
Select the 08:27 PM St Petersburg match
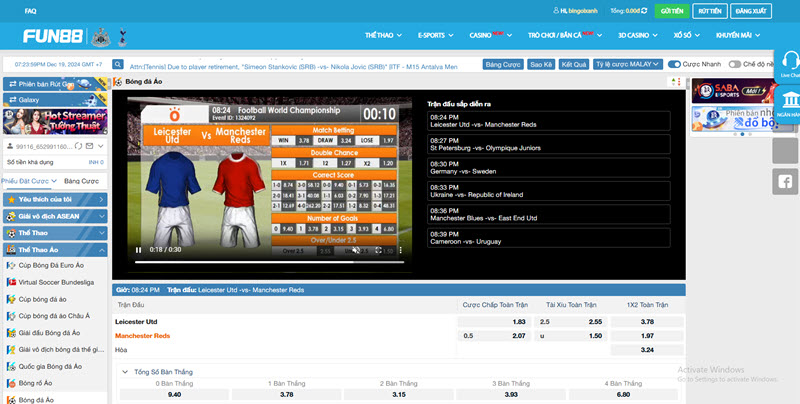pos(548,144)
